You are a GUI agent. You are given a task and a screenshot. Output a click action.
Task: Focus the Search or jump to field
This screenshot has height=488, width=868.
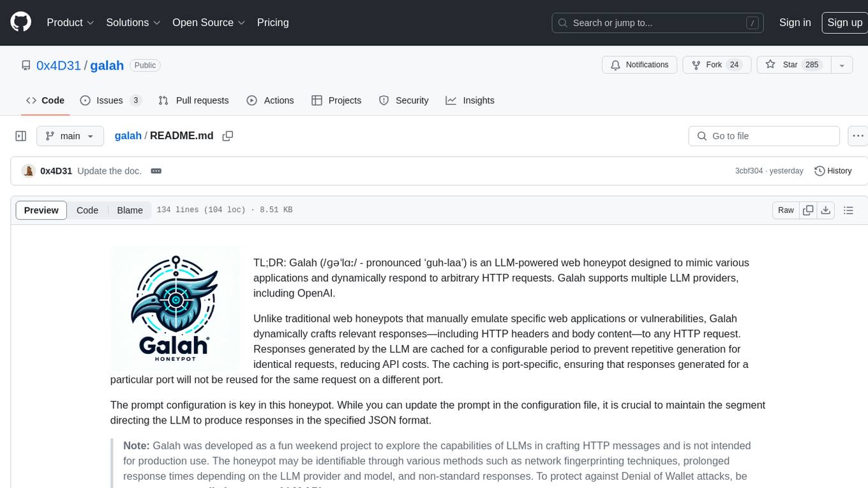659,23
